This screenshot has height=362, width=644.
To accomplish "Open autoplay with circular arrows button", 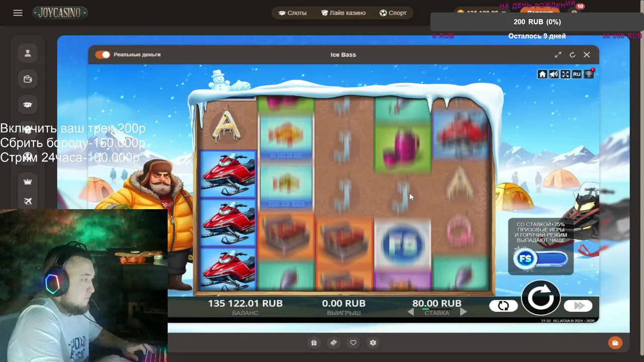I will point(503,306).
